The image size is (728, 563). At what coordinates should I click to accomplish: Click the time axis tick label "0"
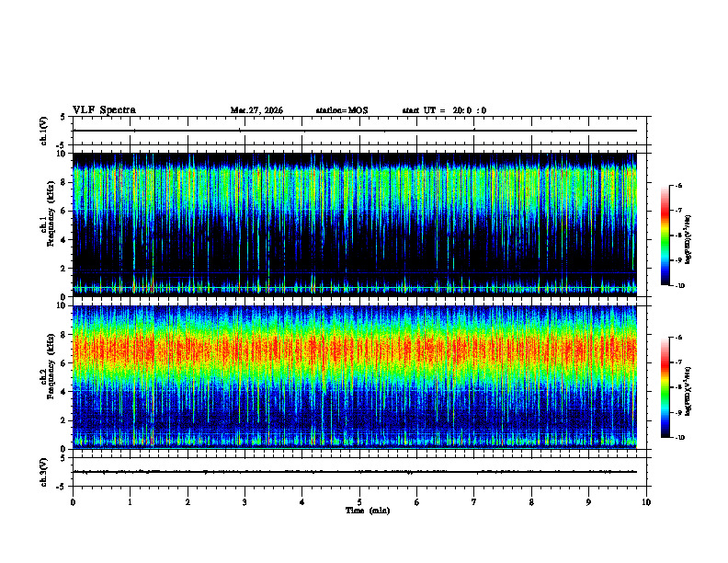[73, 502]
